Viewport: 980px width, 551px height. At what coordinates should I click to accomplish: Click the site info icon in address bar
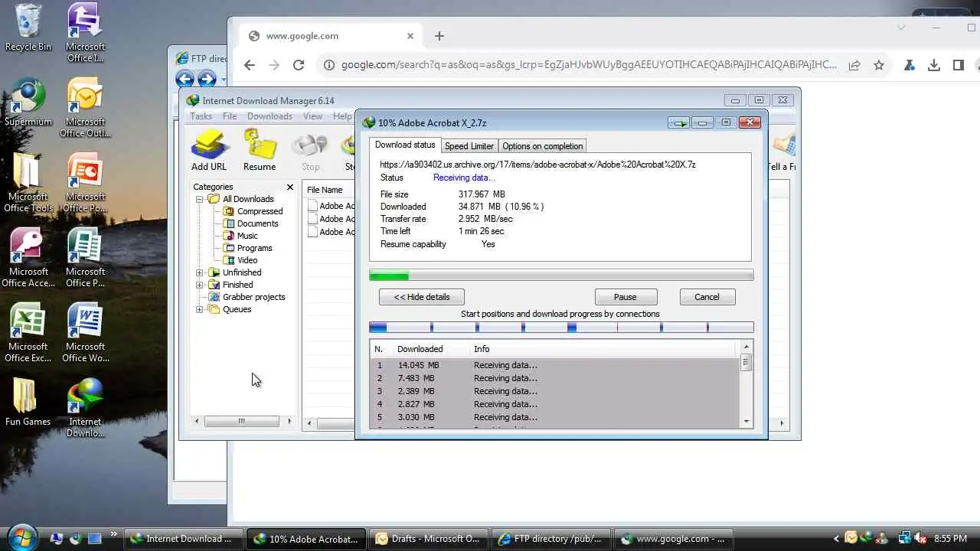pos(329,65)
